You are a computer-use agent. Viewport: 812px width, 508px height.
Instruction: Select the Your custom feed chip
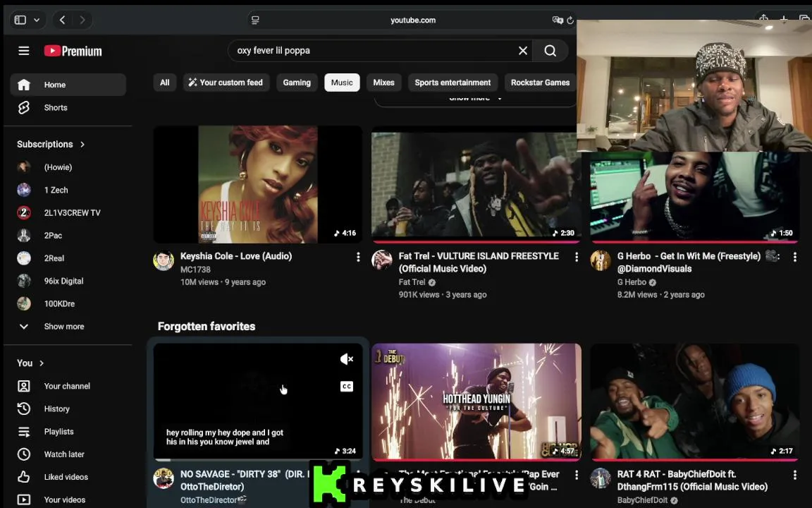click(x=226, y=83)
